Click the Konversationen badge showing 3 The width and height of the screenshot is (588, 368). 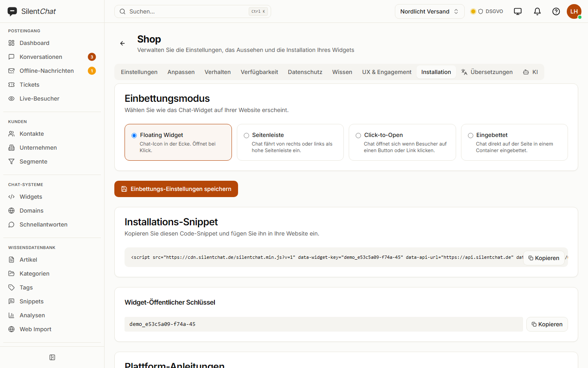pyautogui.click(x=92, y=57)
